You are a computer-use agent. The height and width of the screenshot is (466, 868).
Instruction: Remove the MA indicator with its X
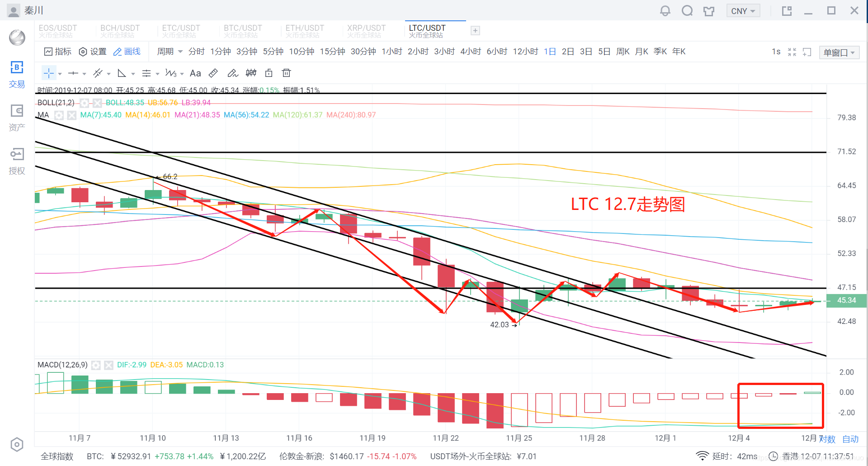[71, 115]
